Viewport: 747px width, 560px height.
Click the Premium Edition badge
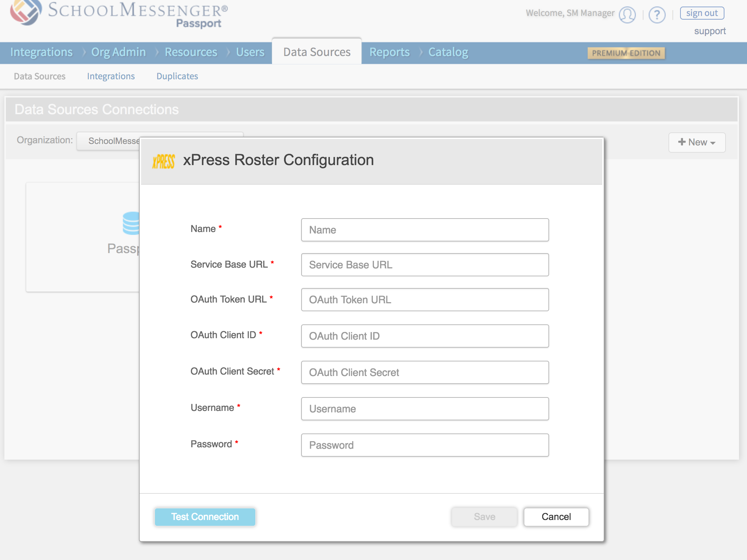click(x=626, y=53)
